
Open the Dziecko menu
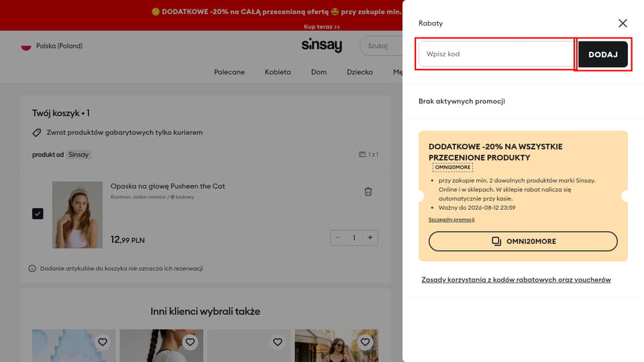tap(360, 72)
